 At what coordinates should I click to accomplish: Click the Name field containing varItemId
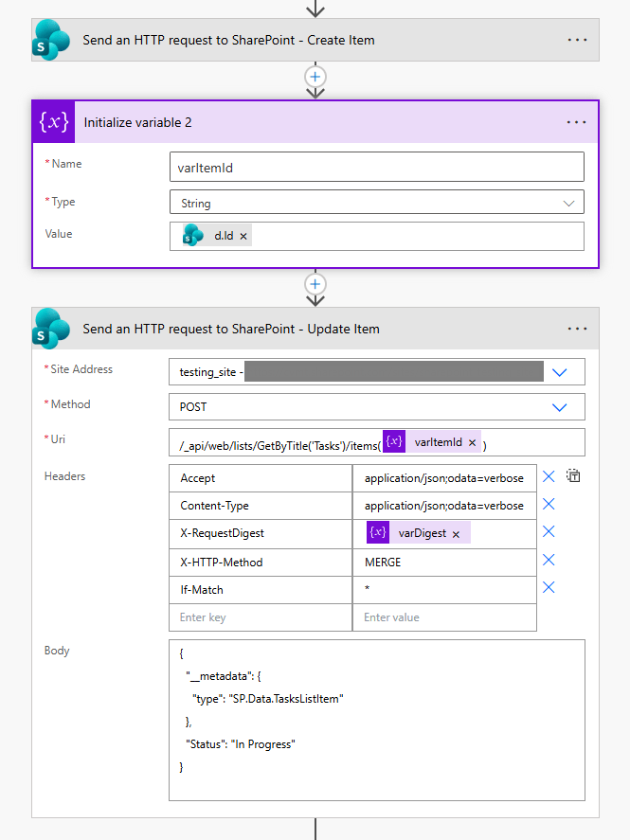376,168
